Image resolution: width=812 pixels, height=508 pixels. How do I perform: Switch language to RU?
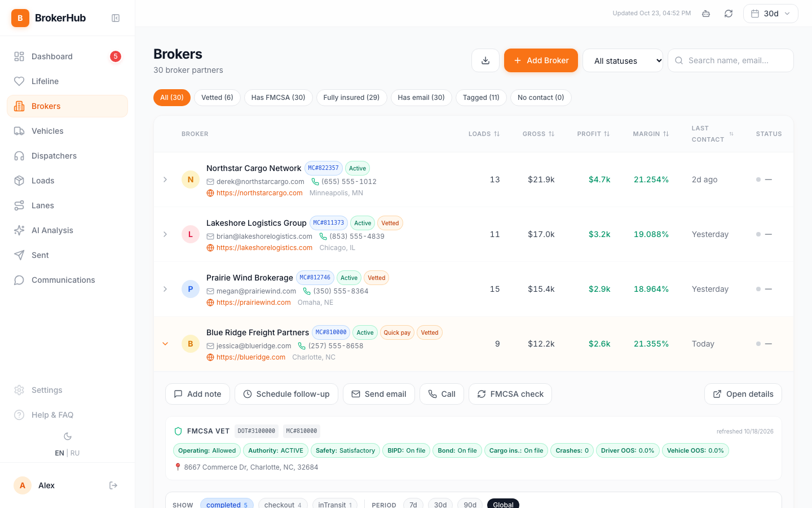tap(75, 453)
